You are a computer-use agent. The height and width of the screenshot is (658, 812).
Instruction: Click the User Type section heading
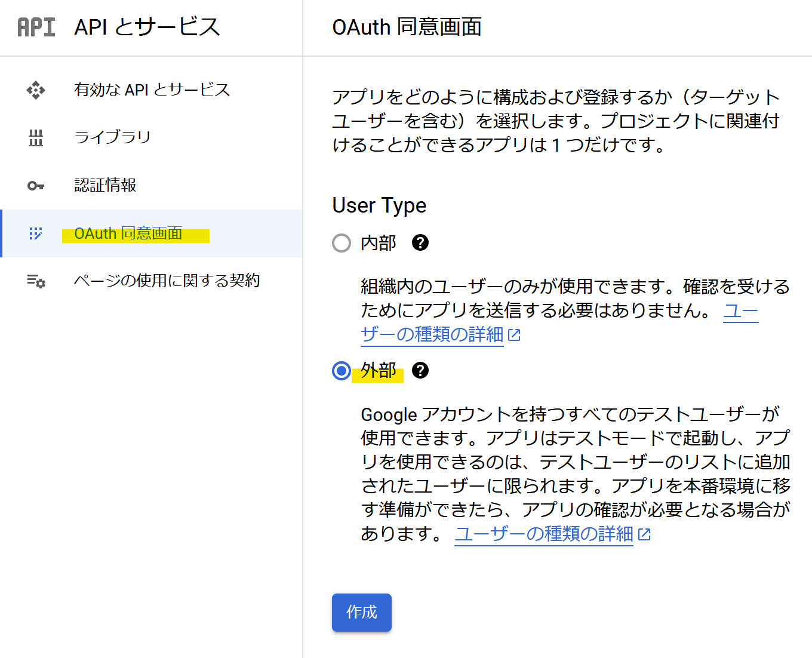[x=379, y=205]
